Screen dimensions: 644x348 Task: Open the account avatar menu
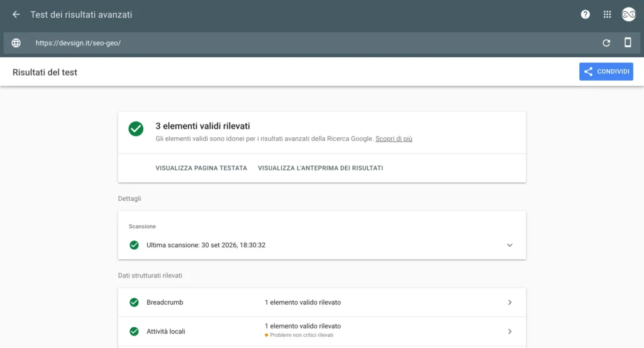point(628,14)
